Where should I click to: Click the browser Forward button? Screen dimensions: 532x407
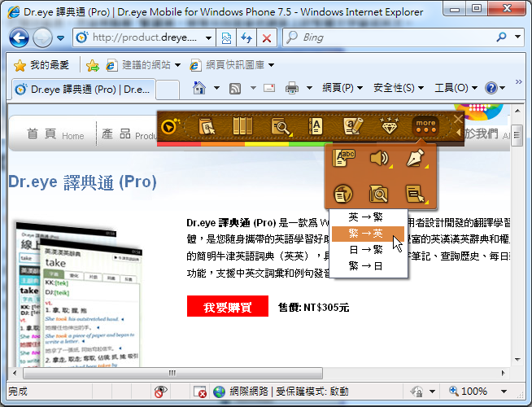pos(42,37)
